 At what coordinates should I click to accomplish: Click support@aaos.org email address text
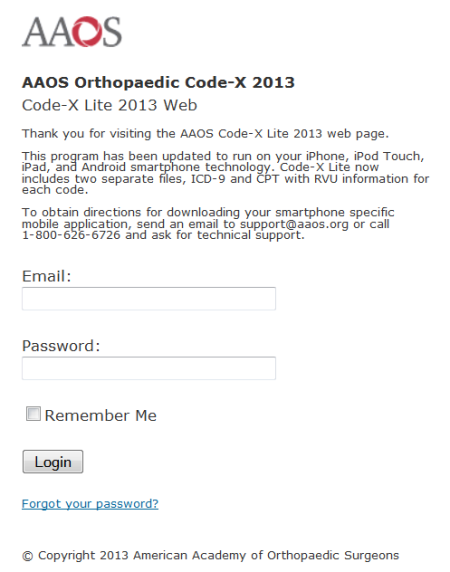294,224
